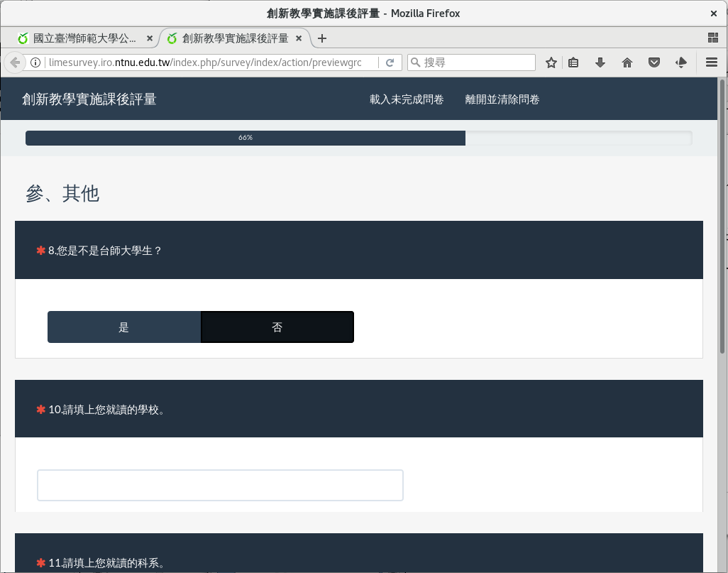
Task: Show bookmarks list icon in toolbar
Action: [x=573, y=62]
